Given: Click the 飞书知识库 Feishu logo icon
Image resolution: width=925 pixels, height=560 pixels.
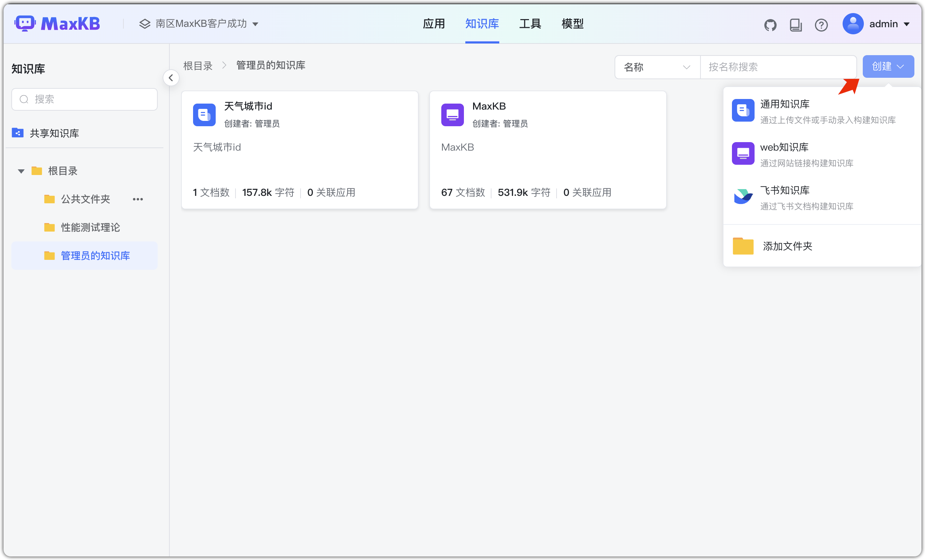Looking at the screenshot, I should click(x=743, y=196).
